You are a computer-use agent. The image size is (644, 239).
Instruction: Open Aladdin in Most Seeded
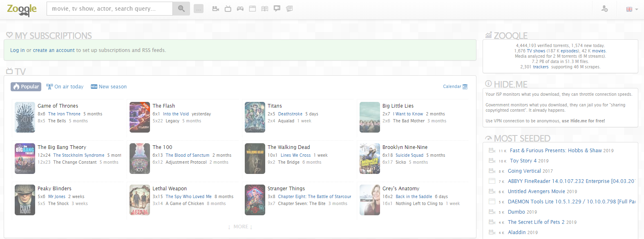(517, 232)
